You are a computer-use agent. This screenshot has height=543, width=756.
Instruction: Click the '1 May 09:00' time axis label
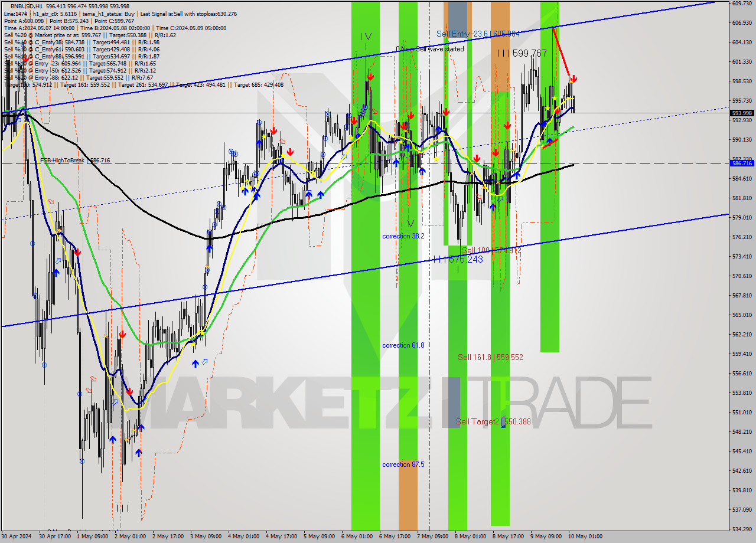[93, 537]
